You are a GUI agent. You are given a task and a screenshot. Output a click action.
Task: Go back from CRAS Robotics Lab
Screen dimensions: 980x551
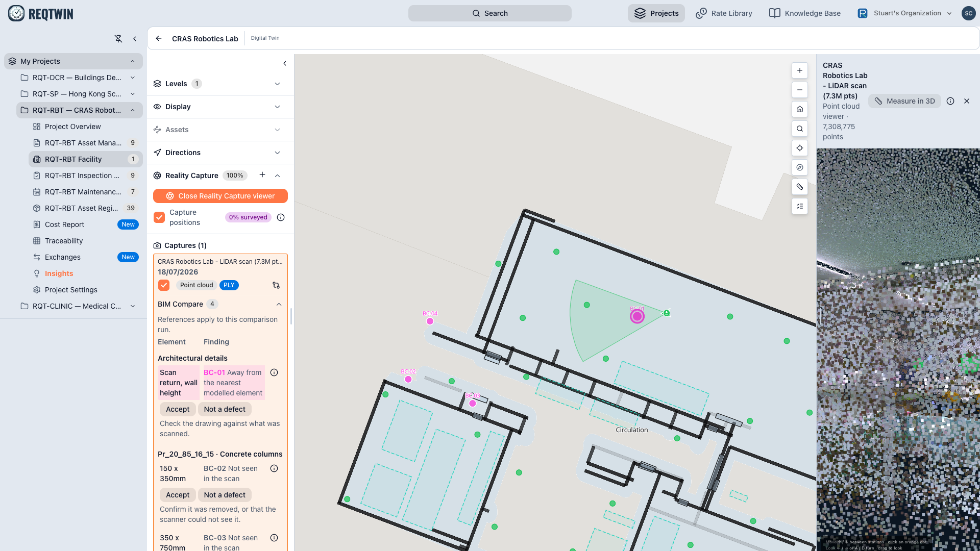(x=159, y=38)
